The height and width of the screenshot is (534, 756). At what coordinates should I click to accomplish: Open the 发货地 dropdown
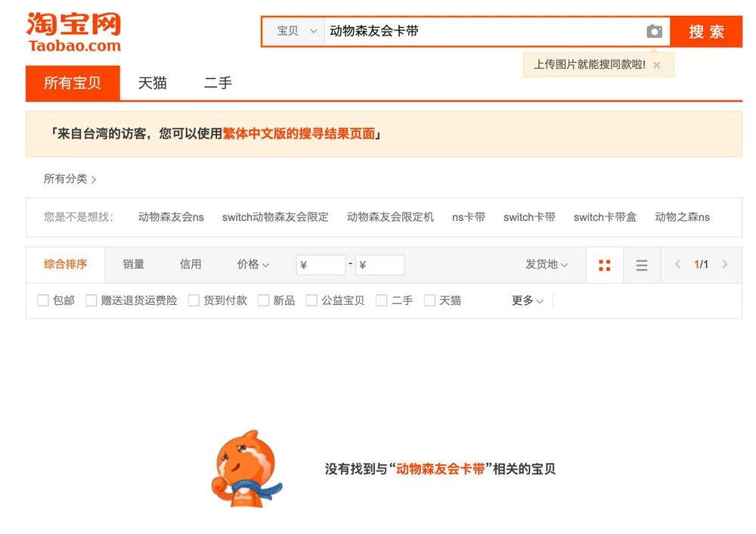pos(547,264)
